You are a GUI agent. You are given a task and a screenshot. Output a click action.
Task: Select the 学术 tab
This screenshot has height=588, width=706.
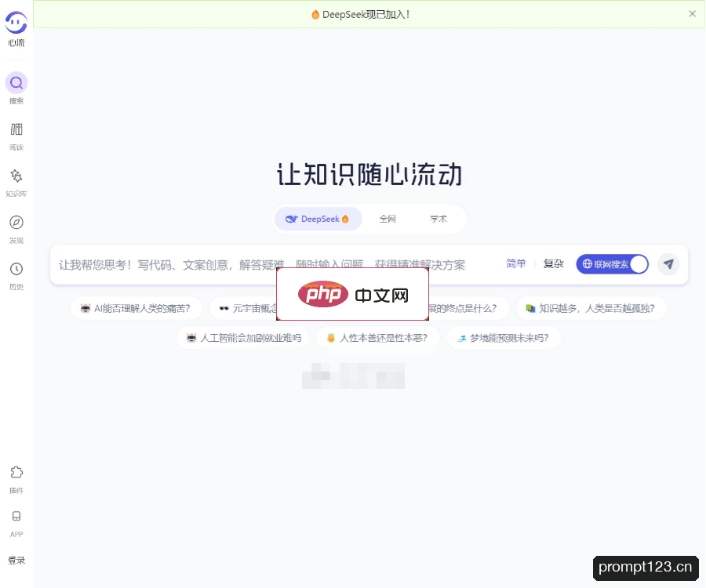(438, 219)
